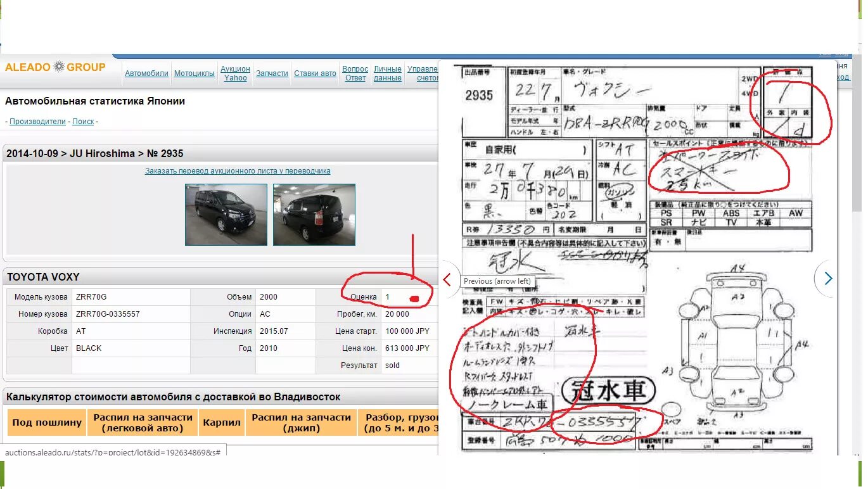Select the Под пошлину calculator tab
The image size is (868, 489).
48,422
